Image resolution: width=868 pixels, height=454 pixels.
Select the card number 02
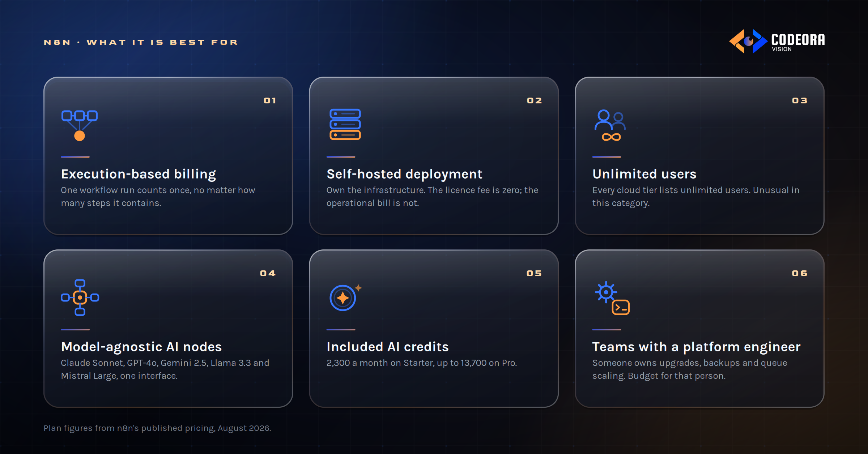click(x=534, y=100)
